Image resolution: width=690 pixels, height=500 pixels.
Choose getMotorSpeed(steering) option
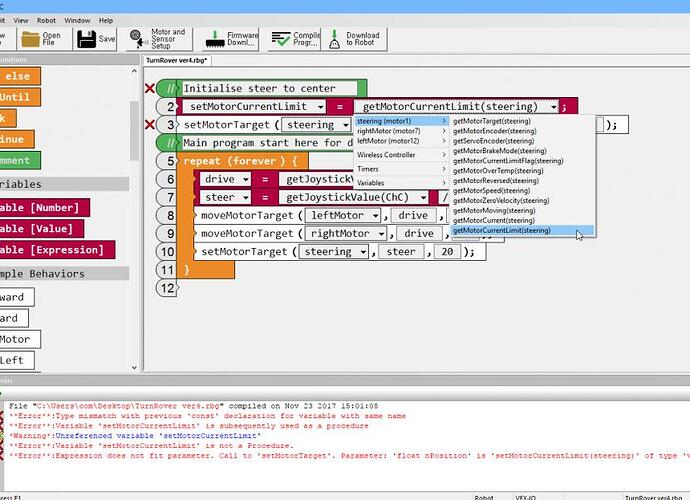point(491,191)
